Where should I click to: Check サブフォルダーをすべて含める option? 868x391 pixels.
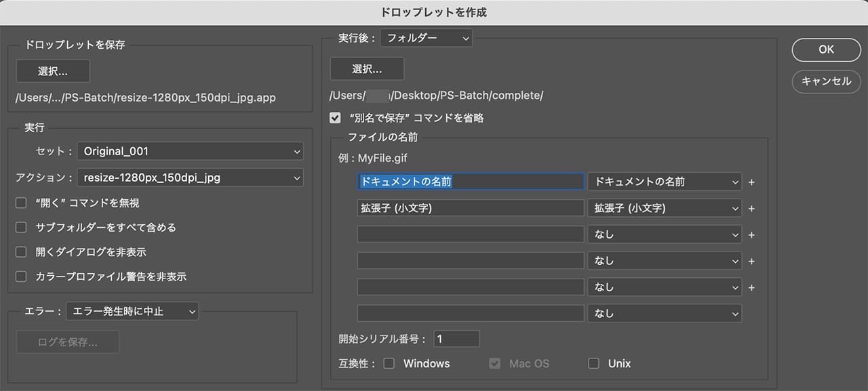point(22,228)
